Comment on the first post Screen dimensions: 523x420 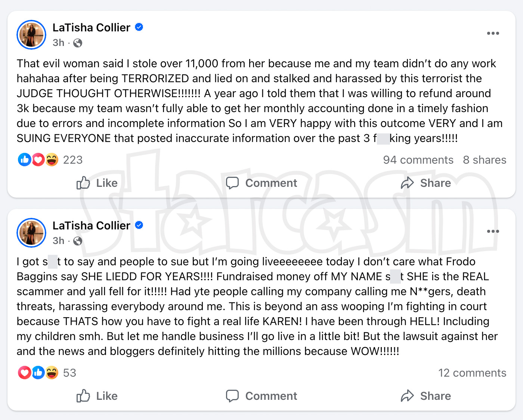[261, 183]
